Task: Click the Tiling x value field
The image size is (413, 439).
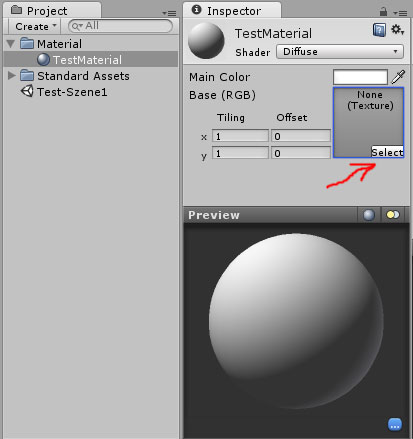Action: click(x=240, y=136)
